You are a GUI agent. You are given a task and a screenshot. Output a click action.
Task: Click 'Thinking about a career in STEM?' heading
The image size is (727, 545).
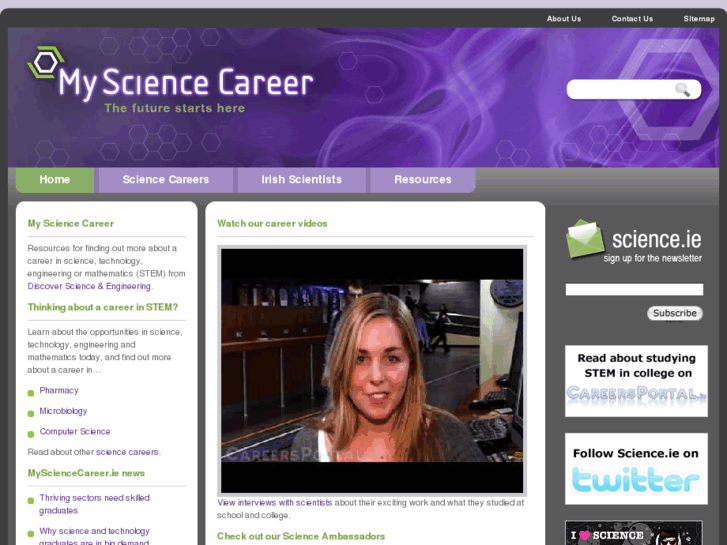(102, 307)
